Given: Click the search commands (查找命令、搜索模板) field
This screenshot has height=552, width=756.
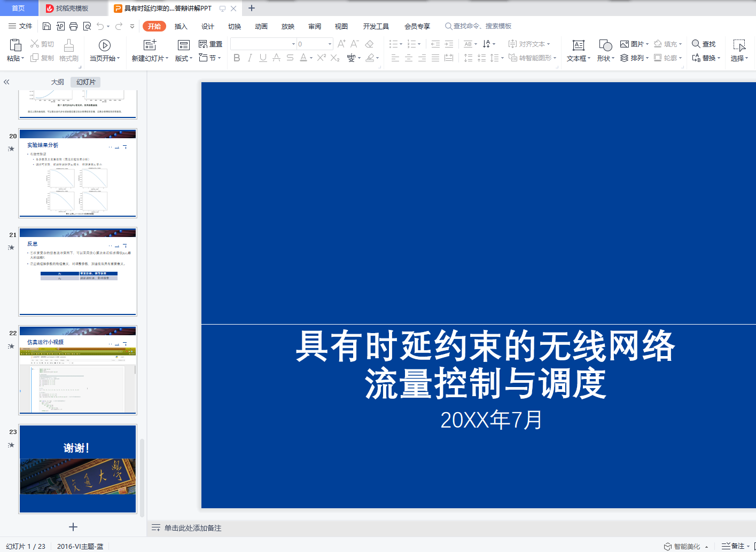Looking at the screenshot, I should [x=478, y=26].
